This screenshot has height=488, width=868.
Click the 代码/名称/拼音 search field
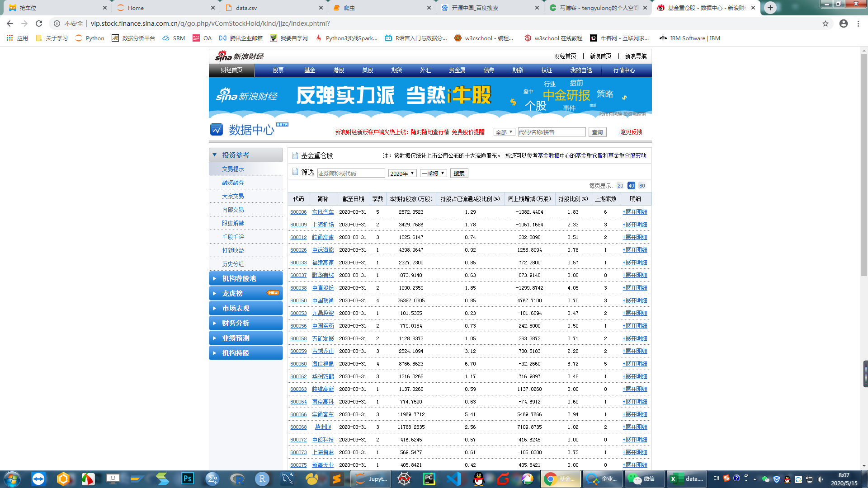[x=552, y=132]
